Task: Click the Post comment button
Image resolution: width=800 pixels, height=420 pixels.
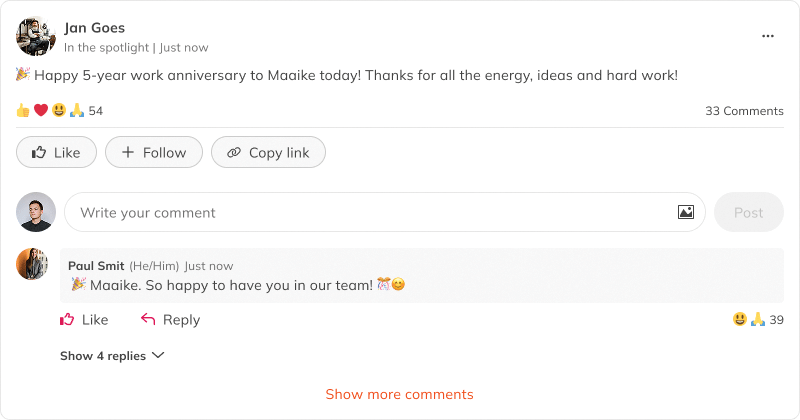Action: click(748, 212)
